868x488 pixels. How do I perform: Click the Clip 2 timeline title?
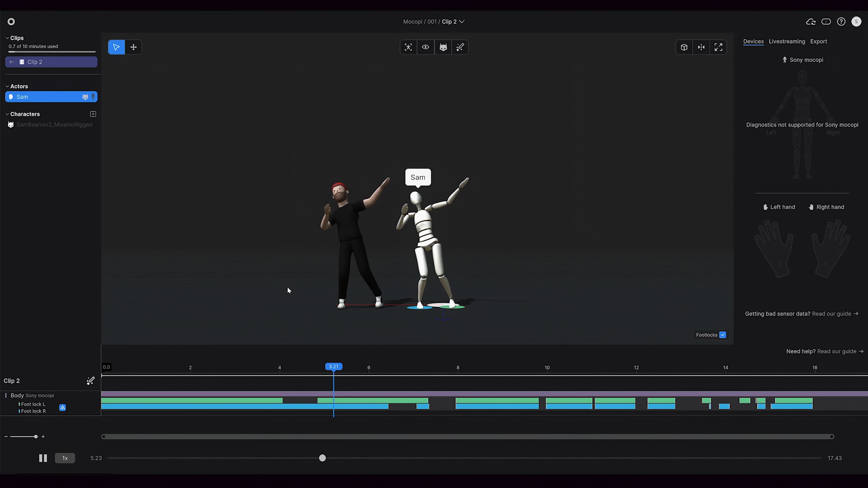click(x=12, y=381)
